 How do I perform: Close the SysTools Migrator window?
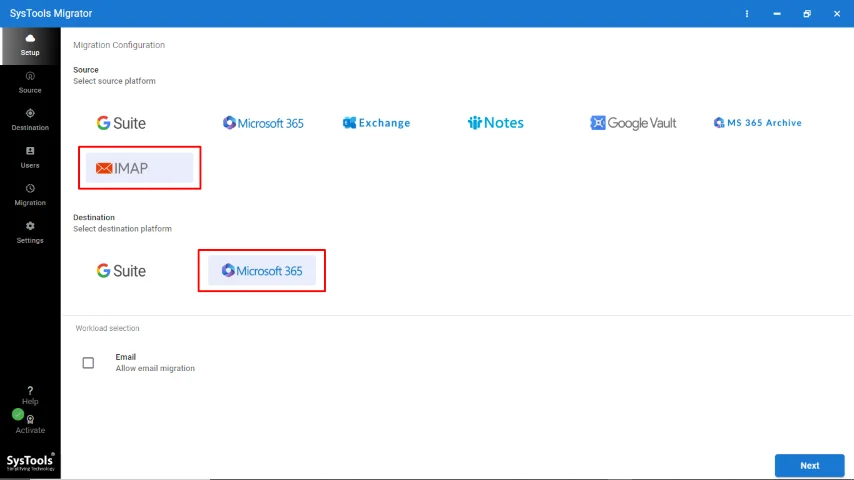[x=837, y=14]
